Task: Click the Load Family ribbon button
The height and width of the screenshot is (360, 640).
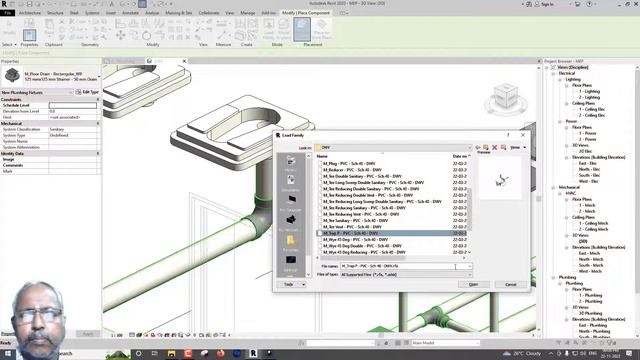Action: [269, 29]
